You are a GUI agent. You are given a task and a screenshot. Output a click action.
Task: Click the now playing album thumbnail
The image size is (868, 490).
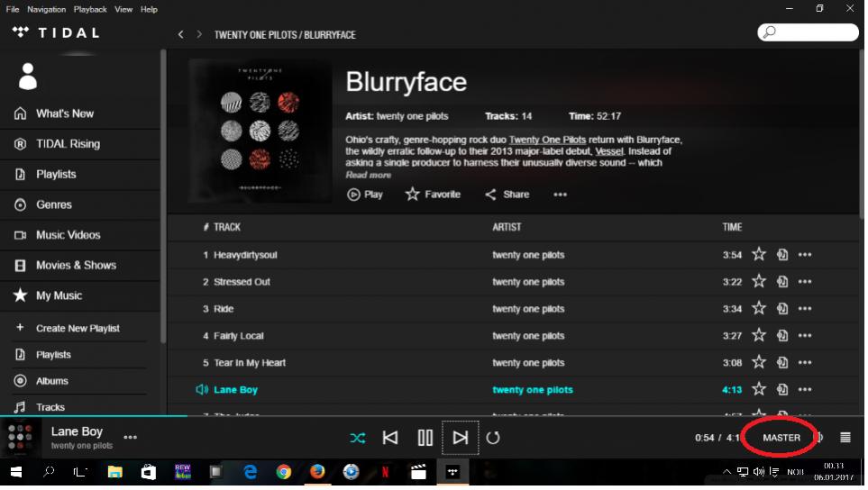[21, 440]
